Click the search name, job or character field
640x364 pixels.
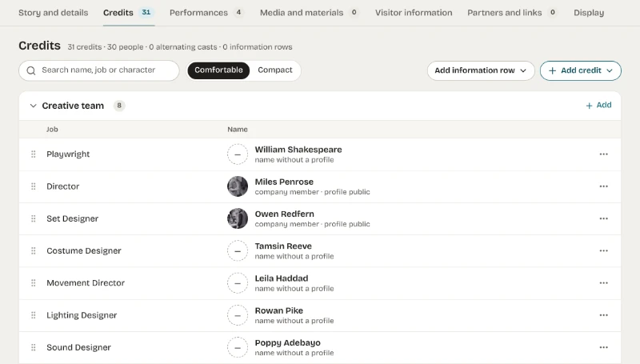coord(98,70)
